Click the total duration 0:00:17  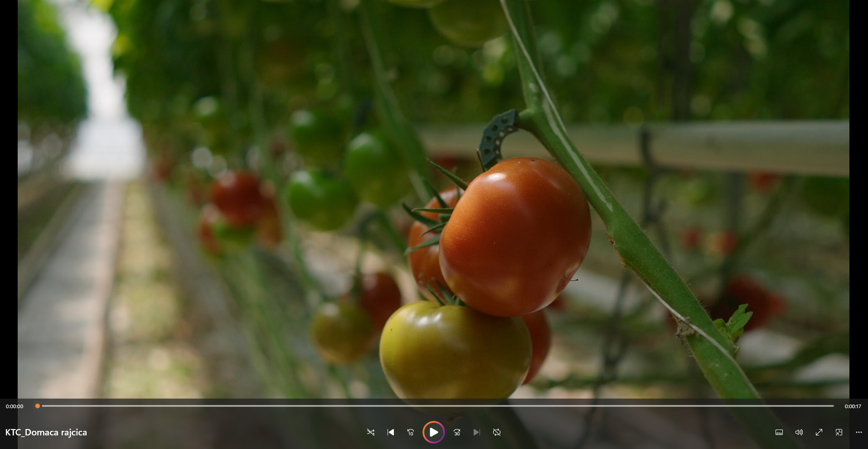coord(853,406)
